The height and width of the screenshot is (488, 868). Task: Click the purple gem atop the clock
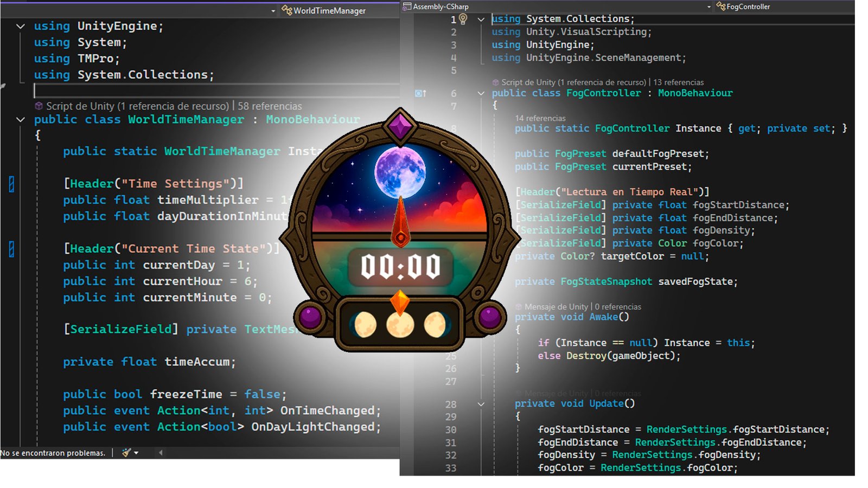400,126
